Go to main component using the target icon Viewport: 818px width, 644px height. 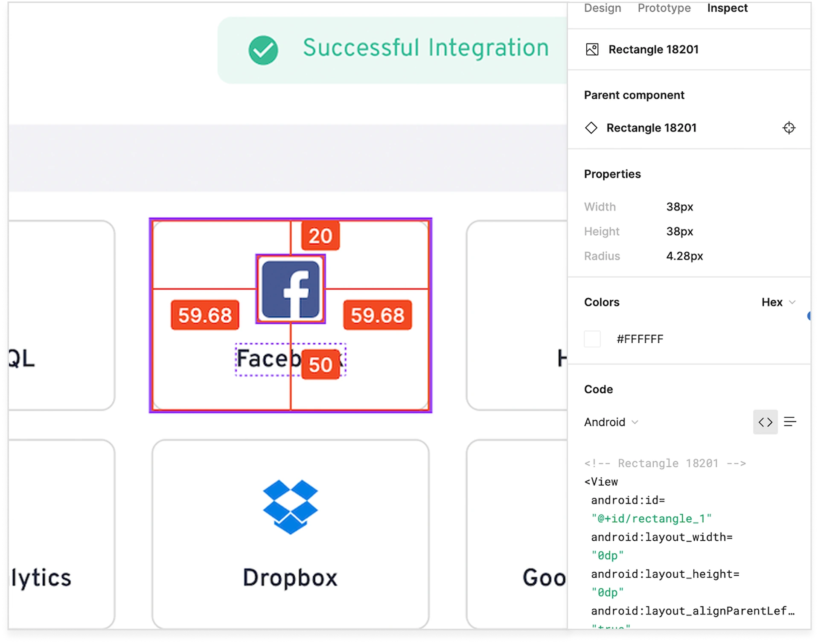tap(789, 128)
